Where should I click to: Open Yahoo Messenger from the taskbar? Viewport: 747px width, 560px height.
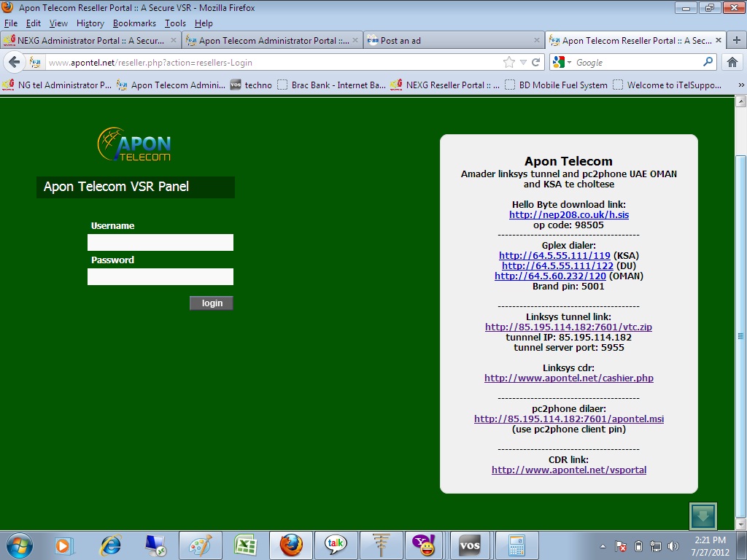pyautogui.click(x=424, y=545)
